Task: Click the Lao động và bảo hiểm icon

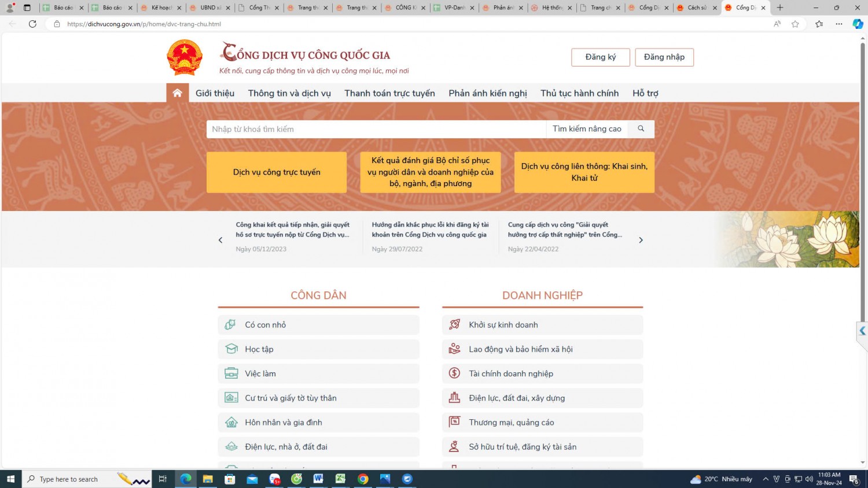Action: (x=455, y=349)
